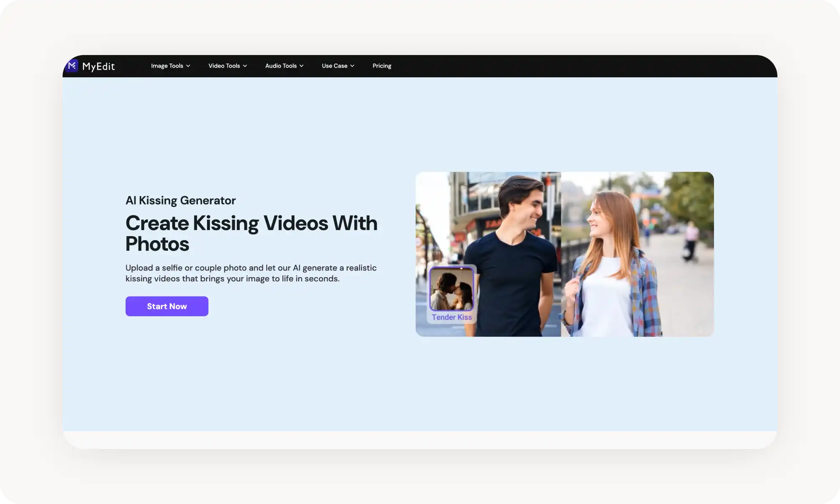Click the Start Now button
Viewport: 840px width, 504px height.
tap(167, 306)
